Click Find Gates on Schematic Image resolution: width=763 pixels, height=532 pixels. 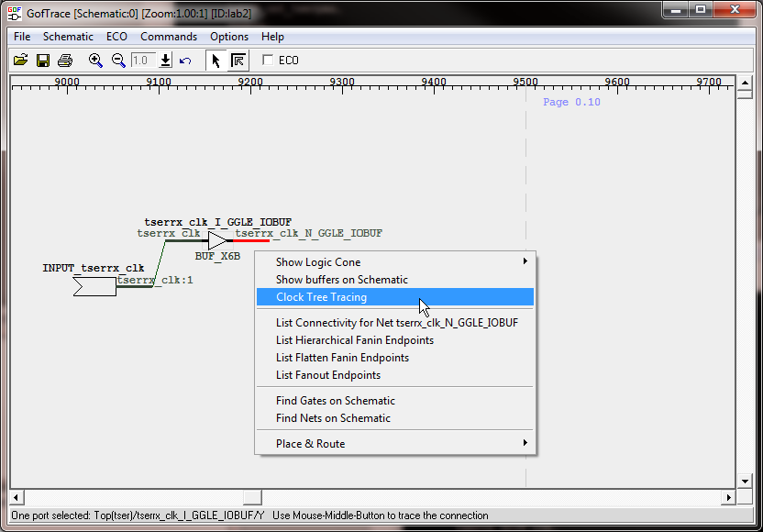tap(336, 401)
